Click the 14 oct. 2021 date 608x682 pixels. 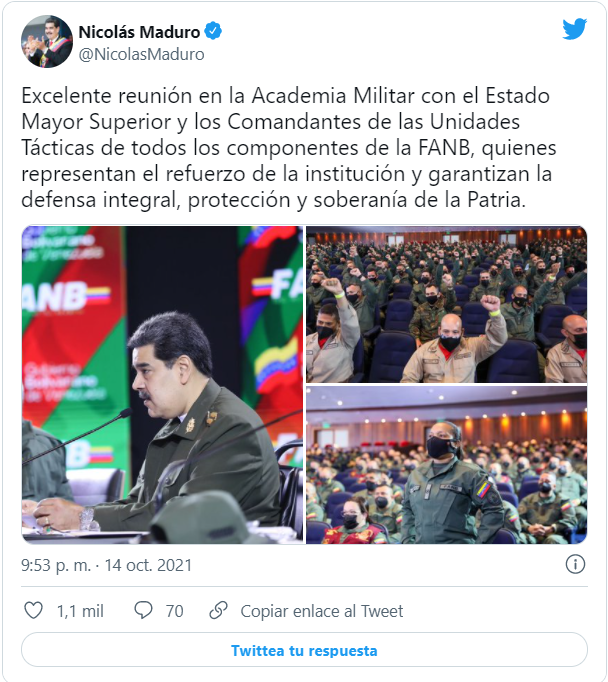pos(148,565)
